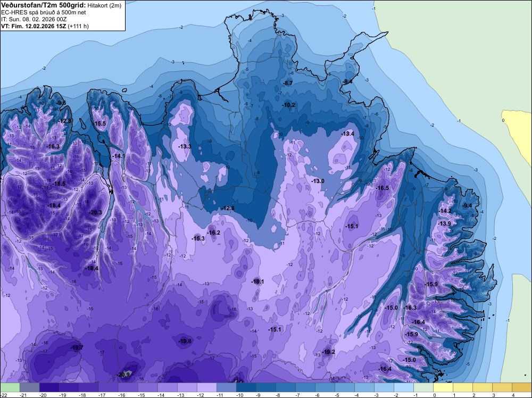The image size is (532, 398).
Task: Select the 2 legend color swatch
Action: tap(482, 387)
